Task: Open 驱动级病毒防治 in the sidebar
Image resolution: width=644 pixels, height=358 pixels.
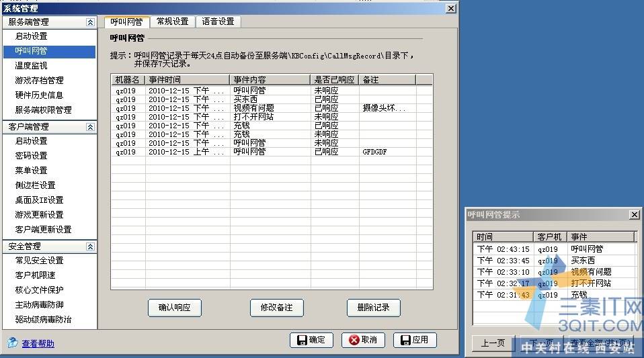Action: (44, 320)
